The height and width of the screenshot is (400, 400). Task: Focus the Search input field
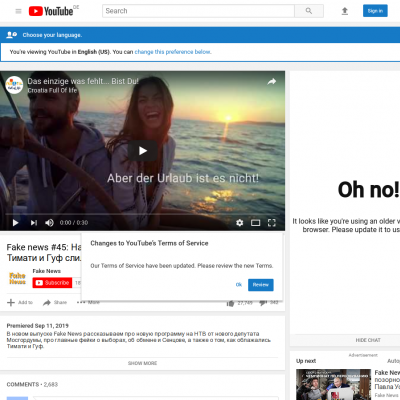(x=198, y=11)
